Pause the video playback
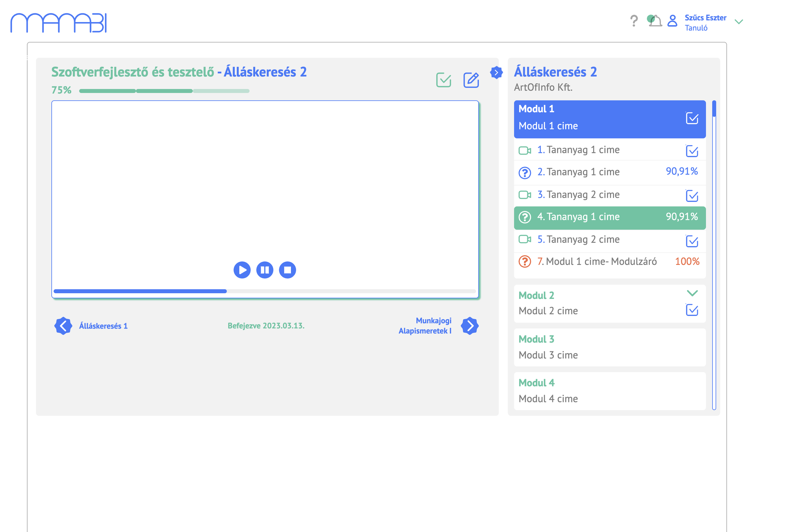 [264, 270]
